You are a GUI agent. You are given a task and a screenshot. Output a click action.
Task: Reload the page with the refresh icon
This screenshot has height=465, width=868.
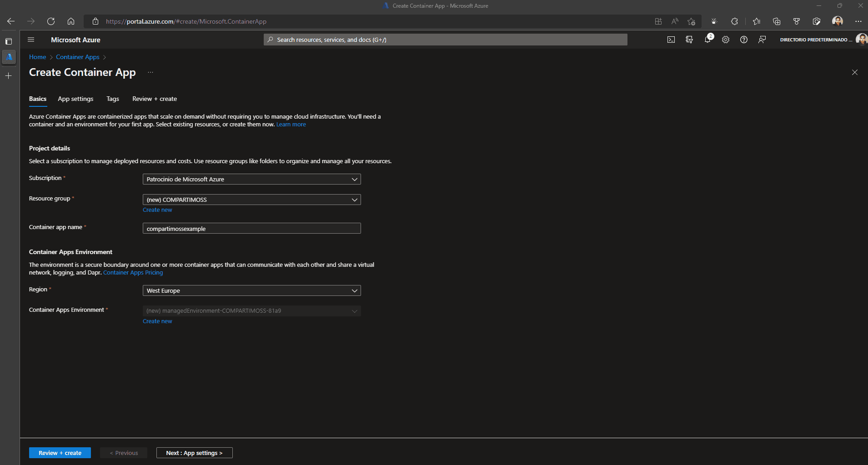coord(51,21)
